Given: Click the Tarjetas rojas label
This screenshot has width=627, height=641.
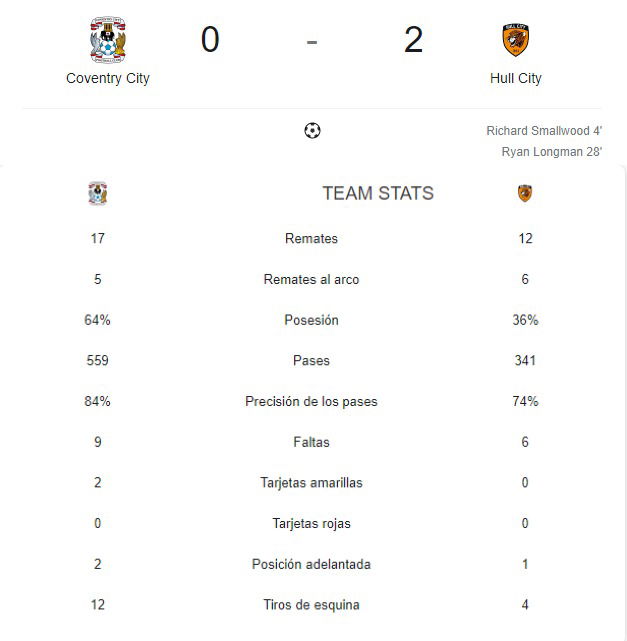Looking at the screenshot, I should (311, 524).
